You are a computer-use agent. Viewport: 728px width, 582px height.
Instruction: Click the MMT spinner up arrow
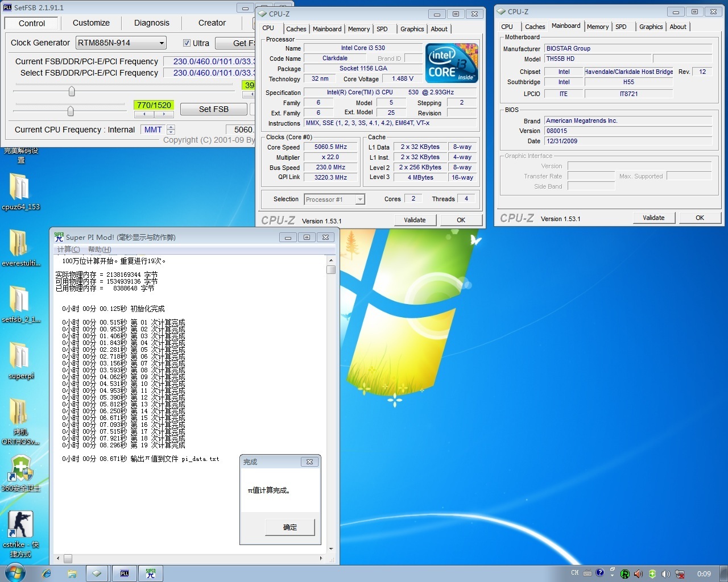click(x=171, y=127)
